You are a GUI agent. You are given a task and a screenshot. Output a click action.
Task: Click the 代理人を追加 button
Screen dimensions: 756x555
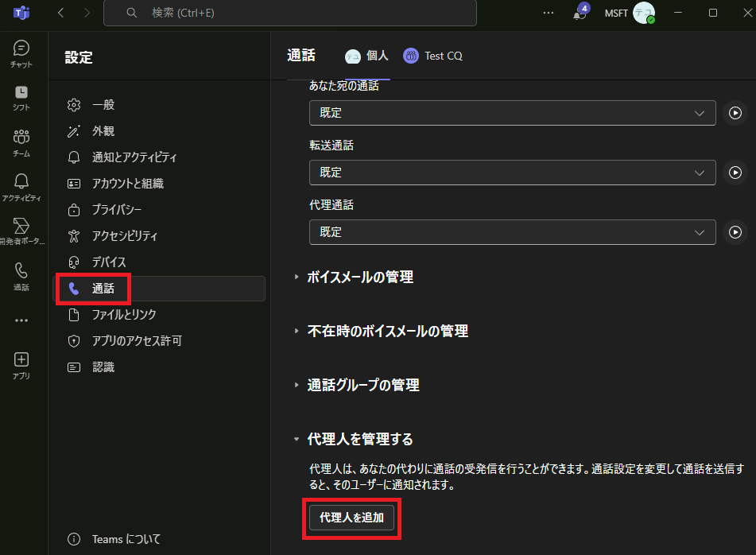pos(351,518)
